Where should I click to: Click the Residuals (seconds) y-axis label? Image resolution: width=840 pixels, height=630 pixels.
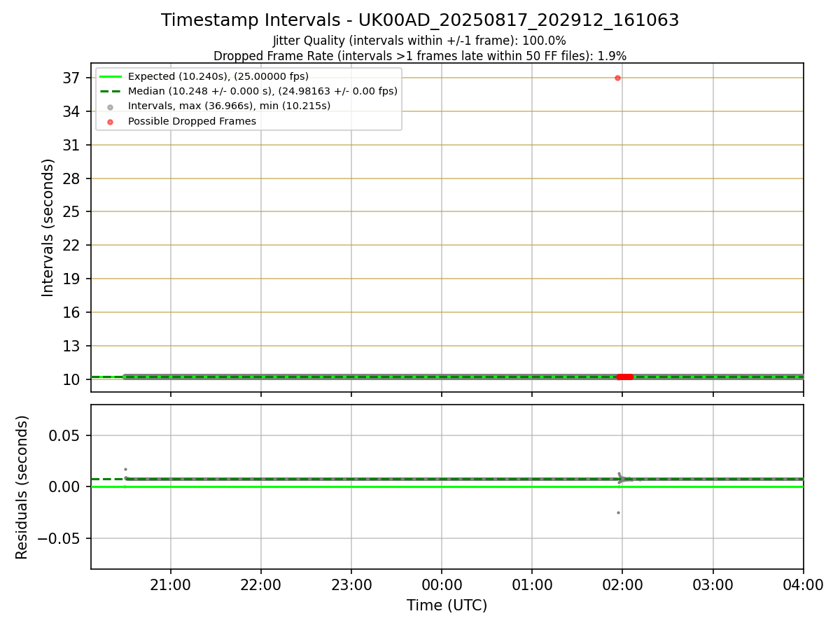22,487
